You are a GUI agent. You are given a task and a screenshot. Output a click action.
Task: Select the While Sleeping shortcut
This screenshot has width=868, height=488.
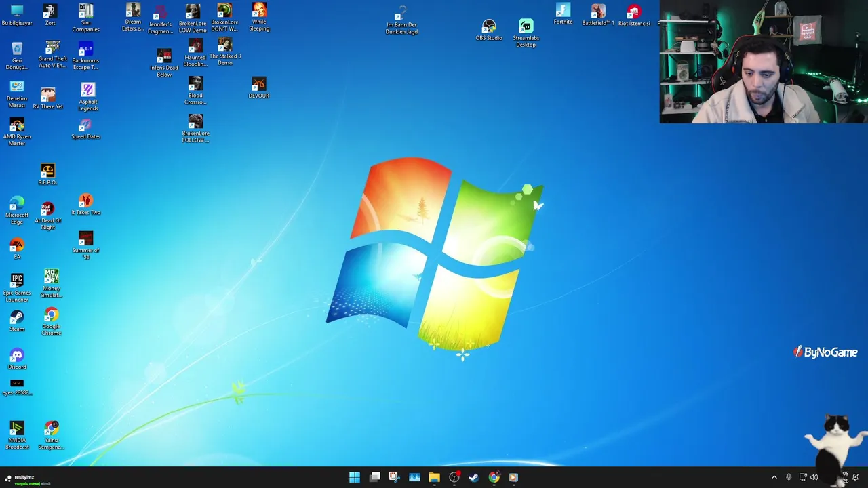point(259,17)
